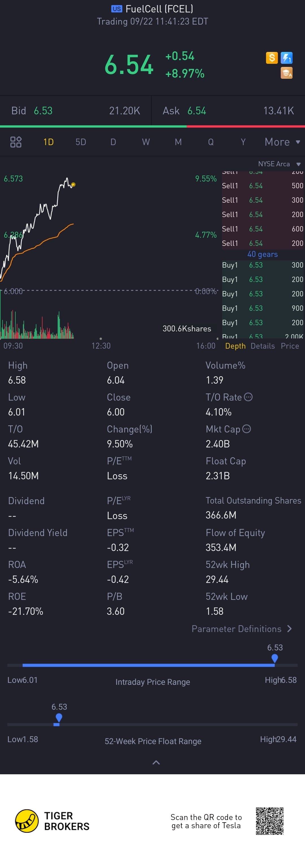
Task: Tap the orange stacked layers badge
Action: 286,73
